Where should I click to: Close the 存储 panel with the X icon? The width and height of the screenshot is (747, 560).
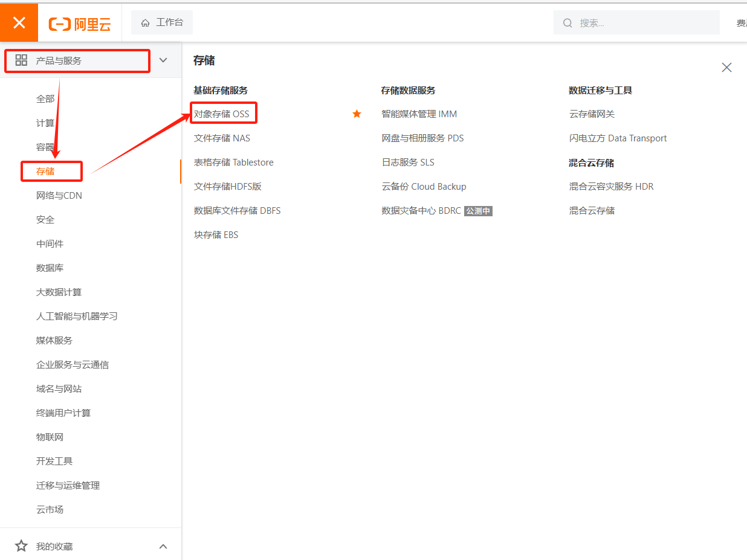726,67
